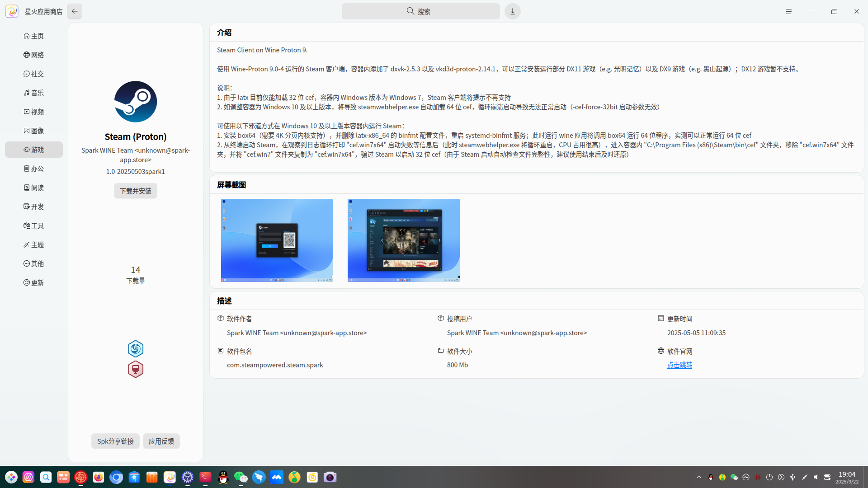Image resolution: width=868 pixels, height=488 pixels.
Task: Go to the 更新 sidebar section
Action: (x=34, y=282)
